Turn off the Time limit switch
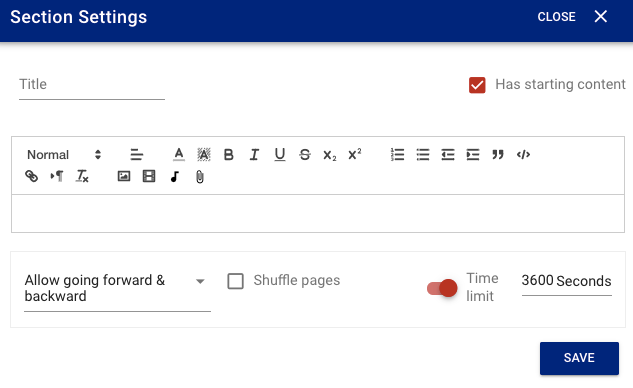 tap(442, 288)
